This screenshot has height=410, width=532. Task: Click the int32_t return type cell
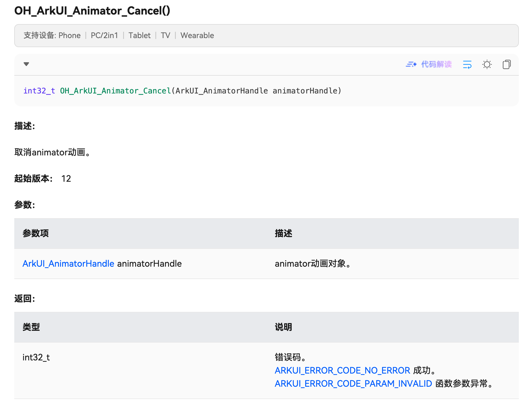point(36,357)
